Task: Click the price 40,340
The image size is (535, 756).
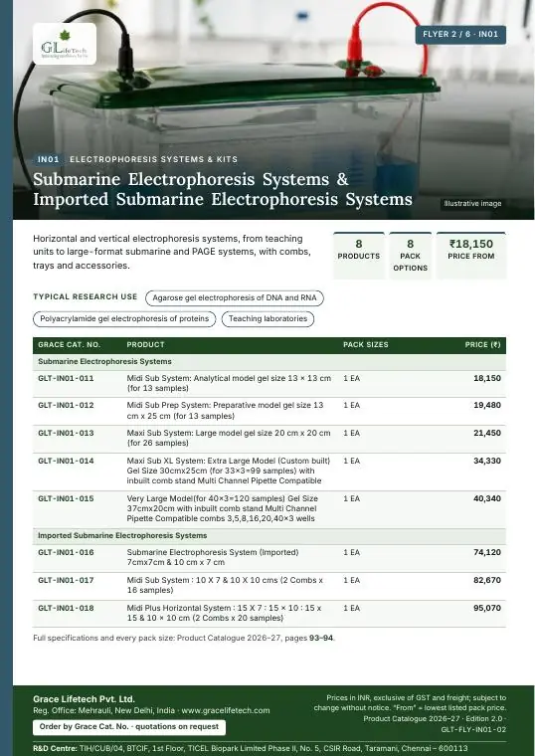Action: [487, 498]
